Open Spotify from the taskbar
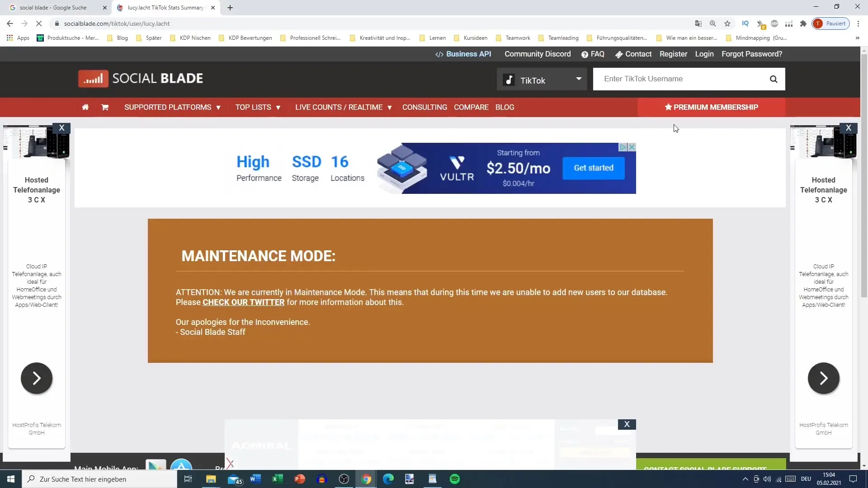This screenshot has height=488, width=868. [455, 479]
